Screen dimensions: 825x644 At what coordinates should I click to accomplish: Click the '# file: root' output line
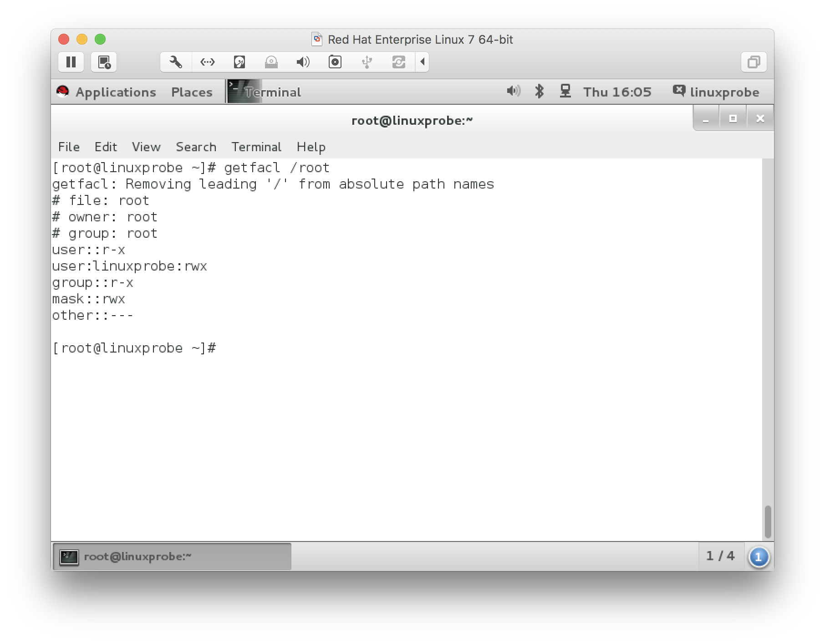coord(101,200)
